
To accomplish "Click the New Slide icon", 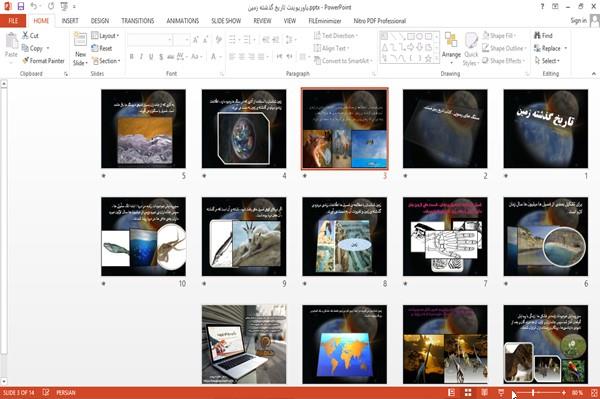I will [x=80, y=39].
